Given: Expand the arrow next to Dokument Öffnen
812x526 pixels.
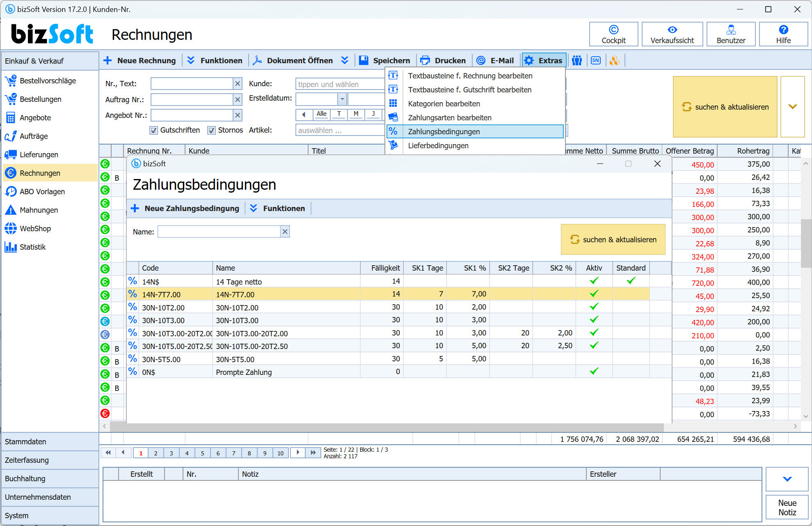Looking at the screenshot, I should click(345, 60).
